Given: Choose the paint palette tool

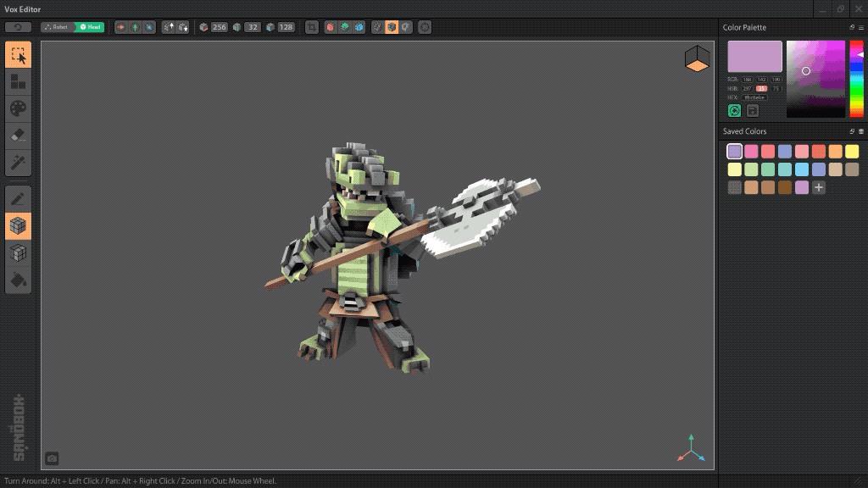Looking at the screenshot, I should (x=19, y=108).
